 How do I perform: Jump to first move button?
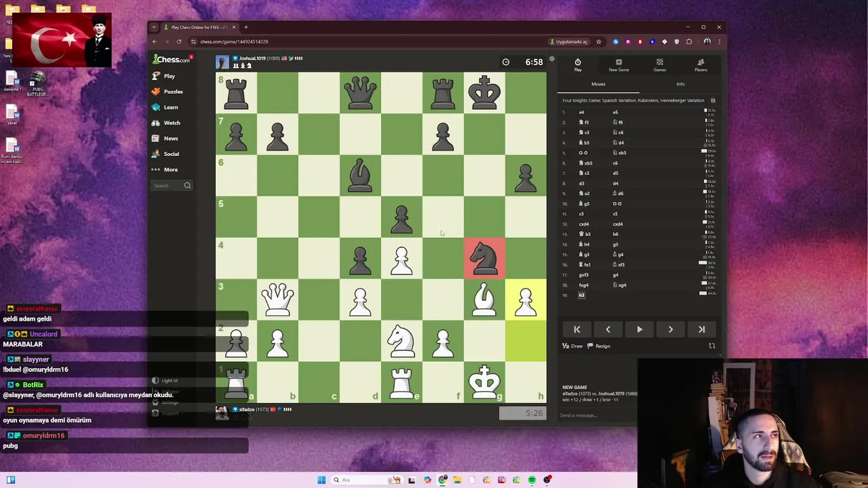pos(577,329)
